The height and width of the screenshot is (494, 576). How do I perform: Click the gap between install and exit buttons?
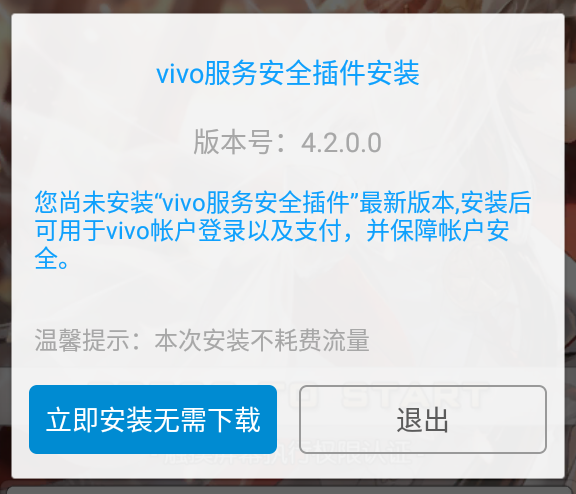(288, 419)
